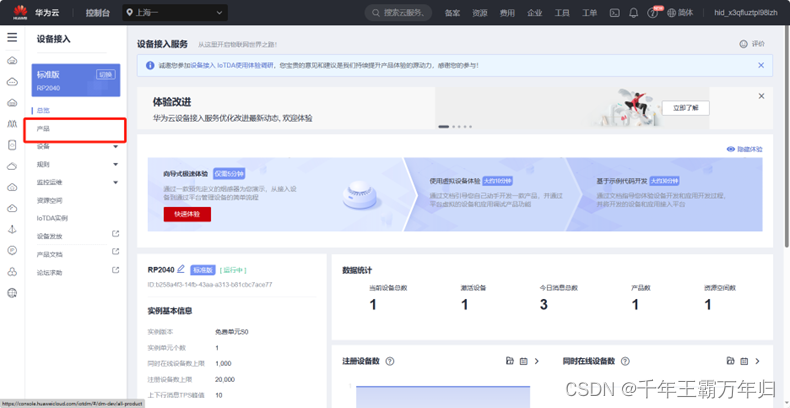Click the magnifier icon in search box
790x408 pixels.
click(x=376, y=13)
